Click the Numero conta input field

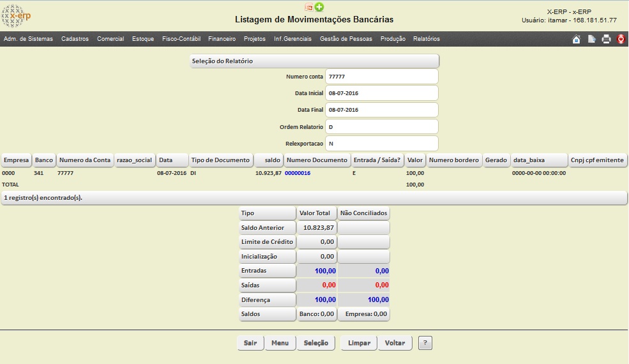click(x=381, y=77)
